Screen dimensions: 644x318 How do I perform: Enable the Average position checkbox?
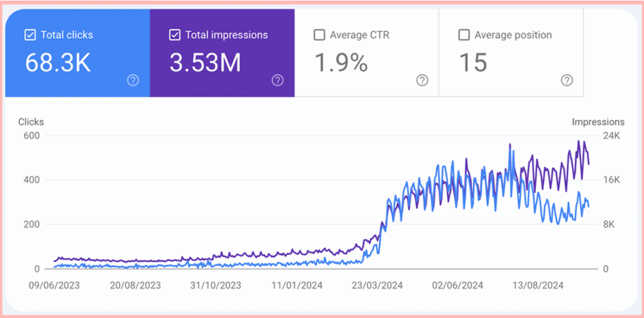[464, 35]
